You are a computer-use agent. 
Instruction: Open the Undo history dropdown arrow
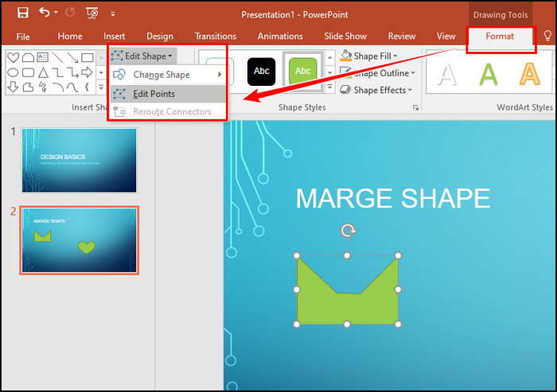pos(56,13)
